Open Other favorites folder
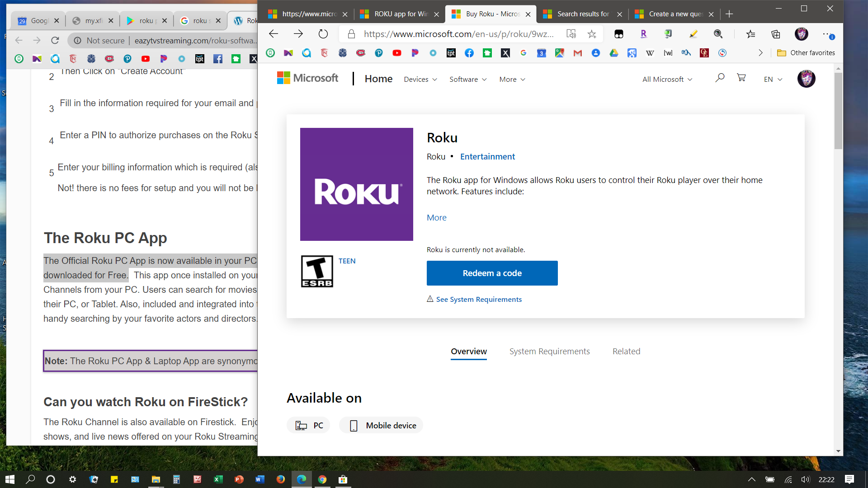 (806, 53)
